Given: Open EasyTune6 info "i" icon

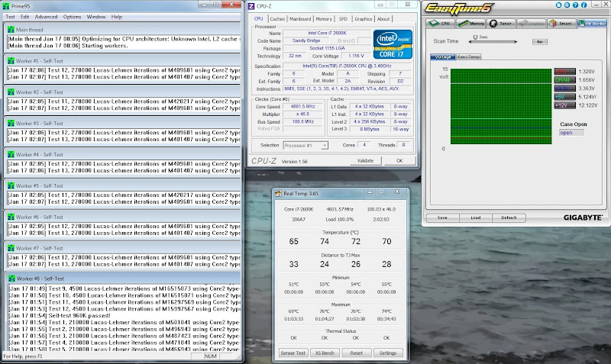Looking at the screenshot, I should pos(584,5).
